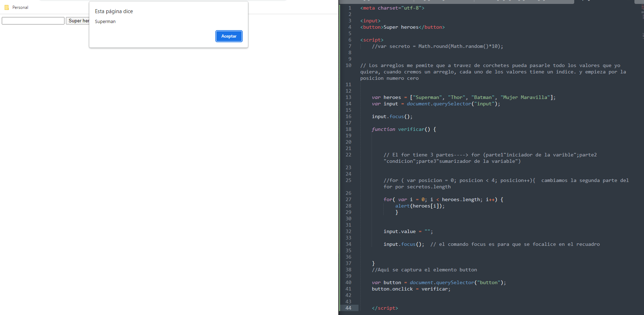
Task: Click the 'El for tiene 3 partes' comment
Action: point(490,158)
